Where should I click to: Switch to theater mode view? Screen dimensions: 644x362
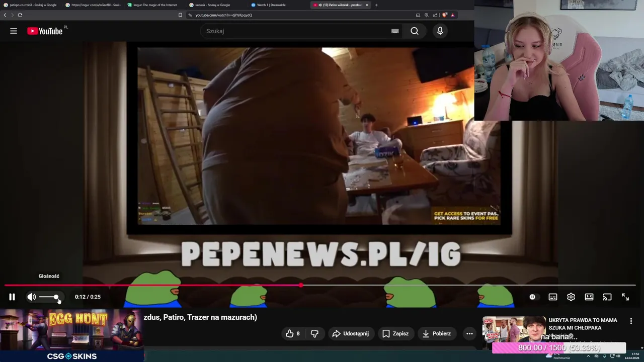589,297
